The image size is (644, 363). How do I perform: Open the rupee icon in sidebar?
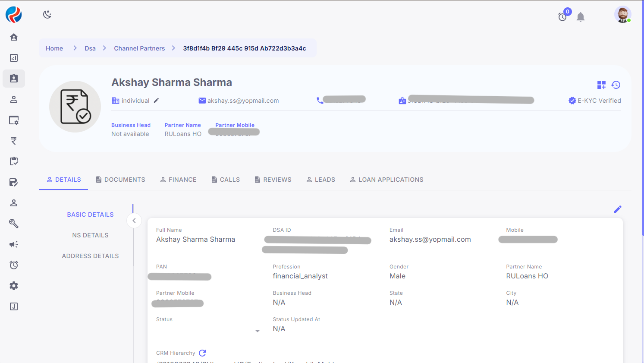(14, 141)
